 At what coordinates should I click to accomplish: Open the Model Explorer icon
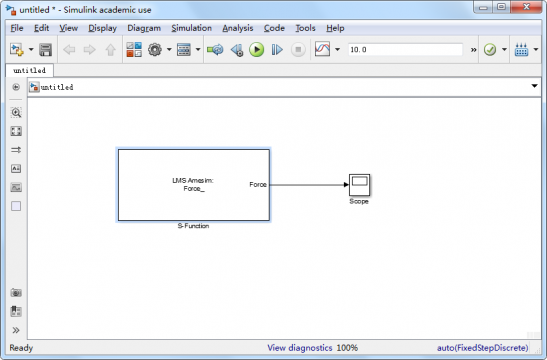pyautogui.click(x=184, y=50)
